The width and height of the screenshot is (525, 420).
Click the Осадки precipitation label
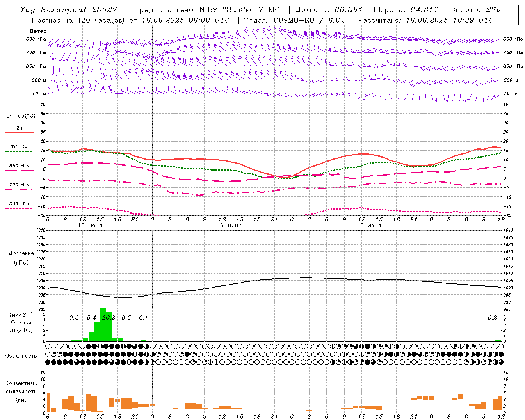[x=21, y=322]
